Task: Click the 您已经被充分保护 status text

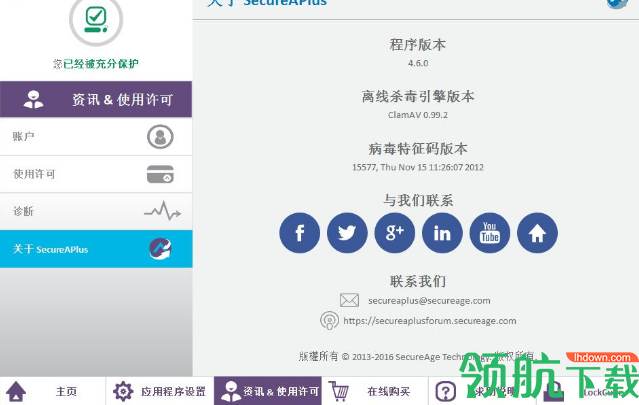Action: click(x=96, y=64)
